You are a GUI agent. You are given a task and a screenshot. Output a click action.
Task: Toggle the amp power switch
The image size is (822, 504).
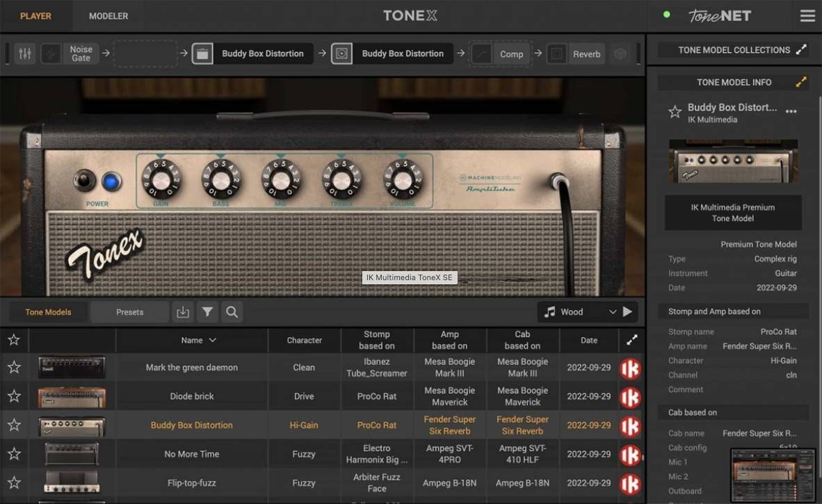85,181
